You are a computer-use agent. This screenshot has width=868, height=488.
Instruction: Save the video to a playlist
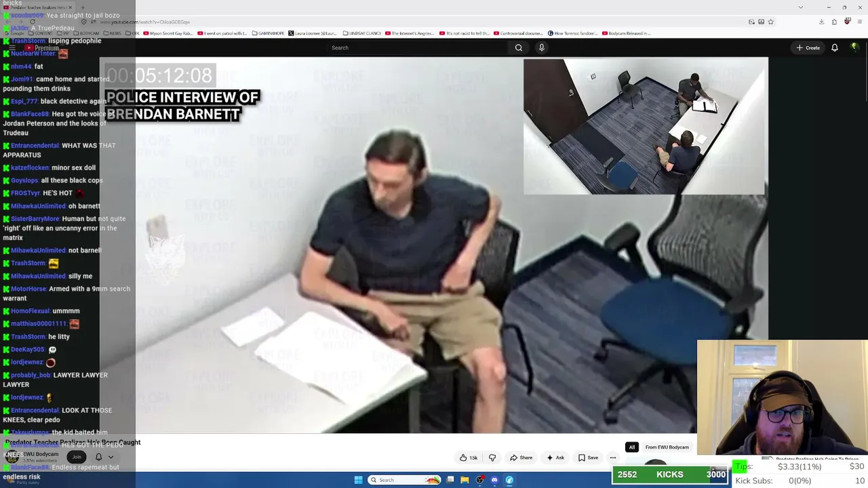pyautogui.click(x=588, y=457)
